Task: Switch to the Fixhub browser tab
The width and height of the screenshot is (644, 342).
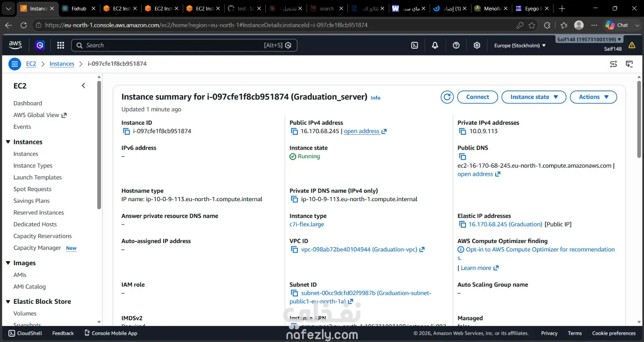Action: [x=79, y=8]
